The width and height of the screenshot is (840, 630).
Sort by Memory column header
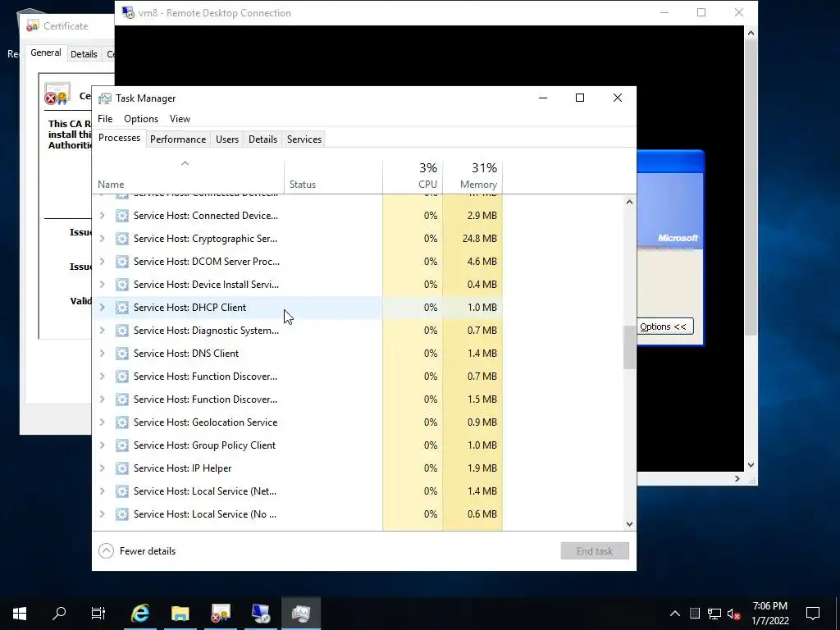pyautogui.click(x=473, y=177)
